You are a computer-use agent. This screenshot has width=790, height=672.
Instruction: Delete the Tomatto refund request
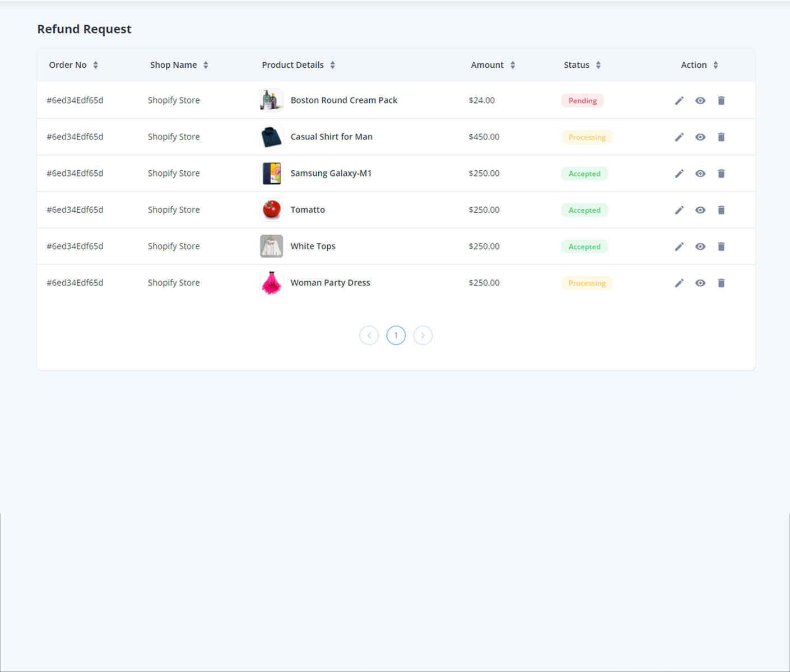(x=721, y=209)
